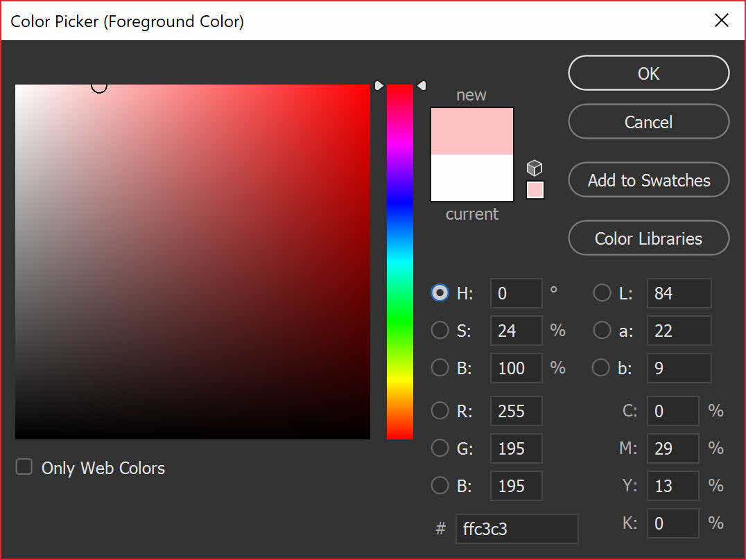Click the out-of-gamut warning cube icon

pos(535,168)
